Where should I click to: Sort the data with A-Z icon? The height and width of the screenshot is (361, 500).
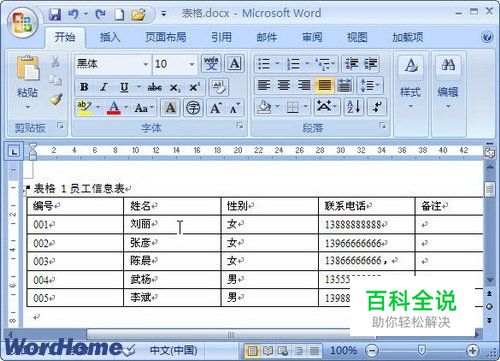pyautogui.click(x=354, y=107)
